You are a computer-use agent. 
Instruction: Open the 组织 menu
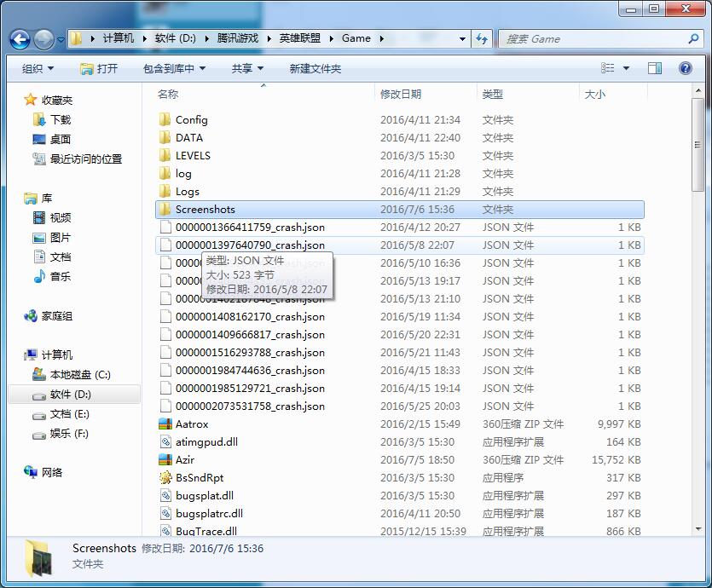click(x=38, y=68)
